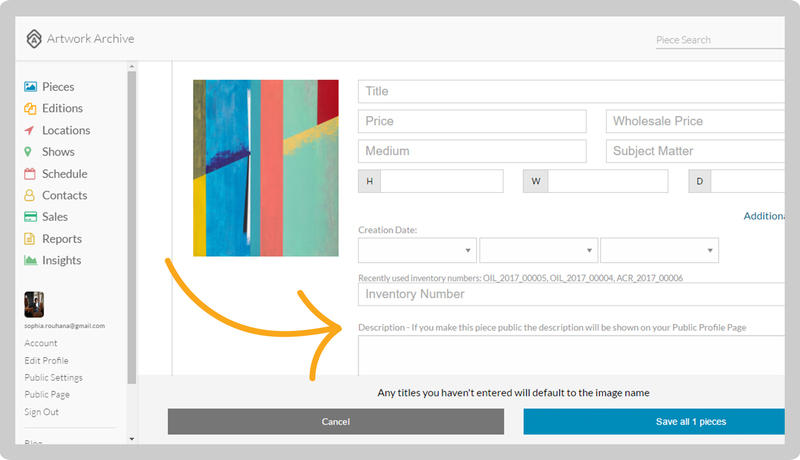The width and height of the screenshot is (800, 460).
Task: Click the D depth input box
Action: [747, 181]
